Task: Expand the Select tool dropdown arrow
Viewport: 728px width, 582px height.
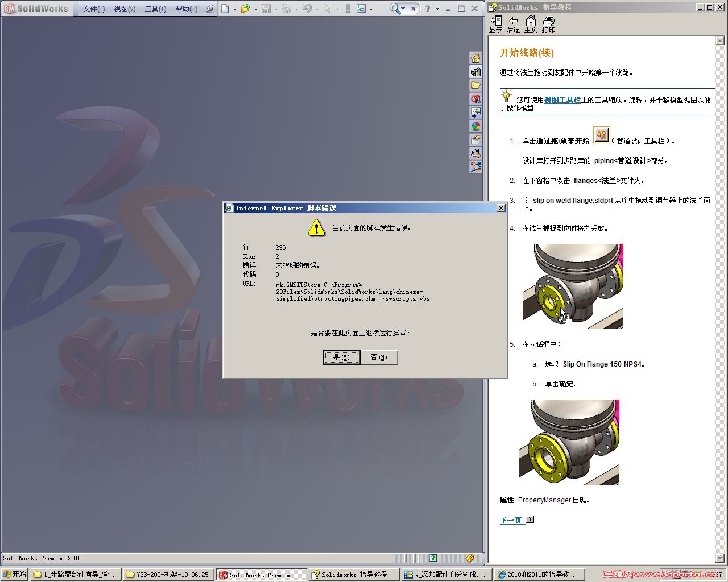Action: coord(337,9)
